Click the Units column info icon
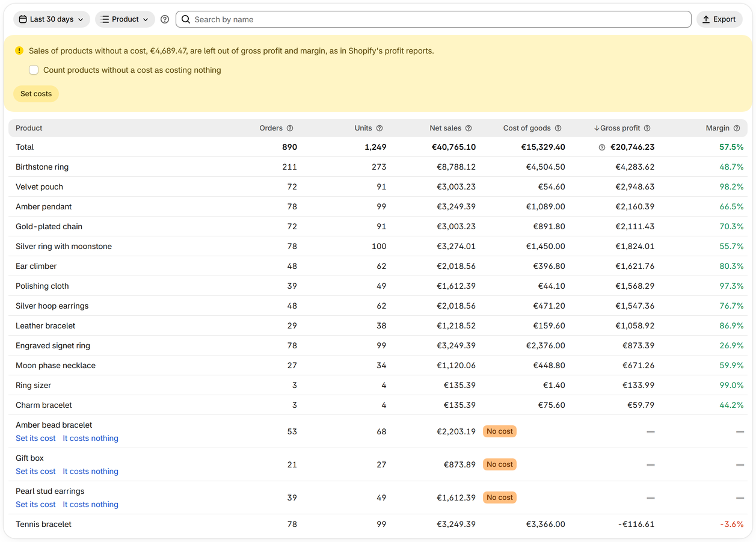The width and height of the screenshot is (756, 542). click(x=380, y=128)
